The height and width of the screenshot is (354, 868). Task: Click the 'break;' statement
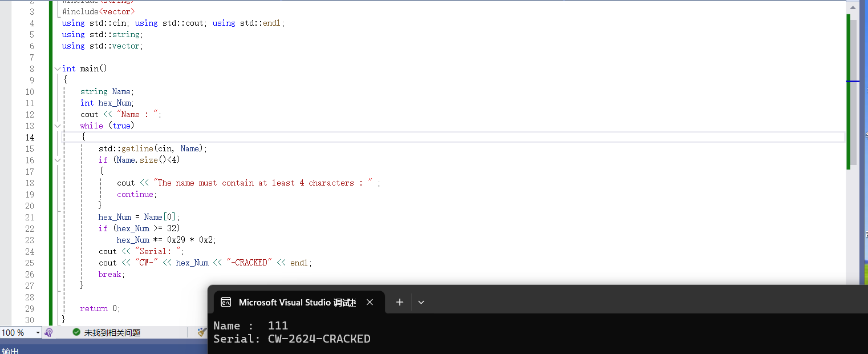pos(112,274)
